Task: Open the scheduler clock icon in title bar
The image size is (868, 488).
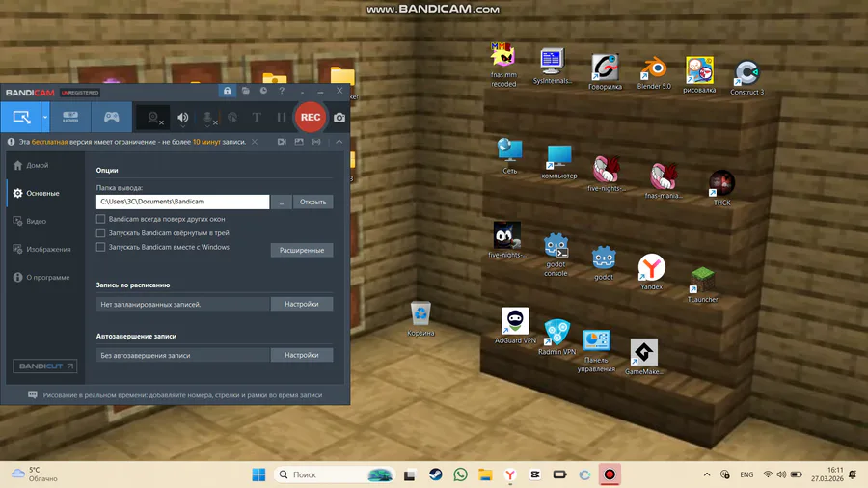Action: click(x=263, y=91)
